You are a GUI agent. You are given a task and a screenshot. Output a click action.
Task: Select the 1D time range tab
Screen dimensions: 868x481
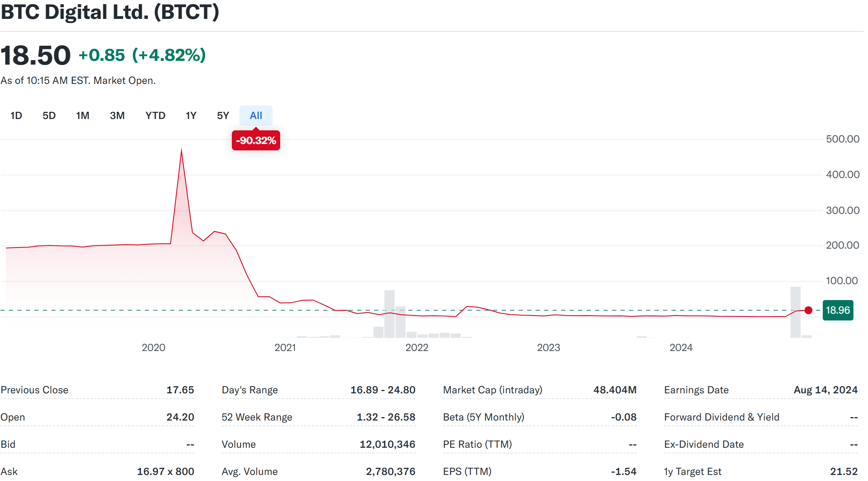pyautogui.click(x=16, y=116)
